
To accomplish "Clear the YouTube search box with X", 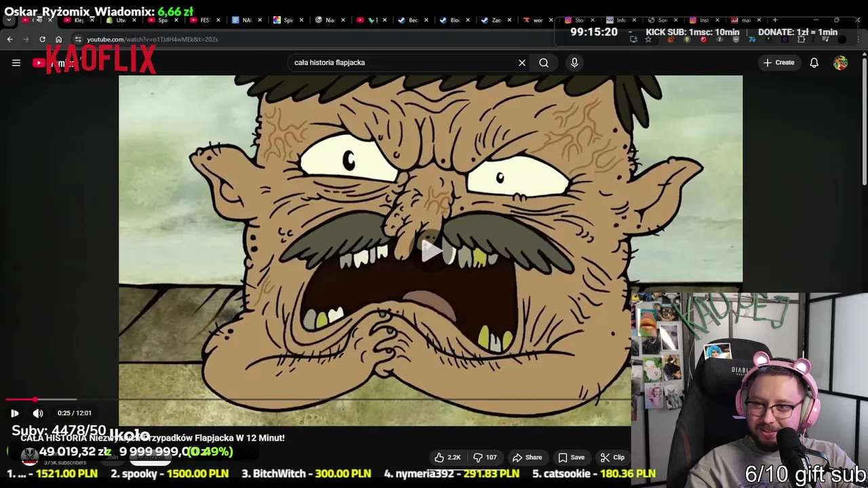I will (x=522, y=62).
